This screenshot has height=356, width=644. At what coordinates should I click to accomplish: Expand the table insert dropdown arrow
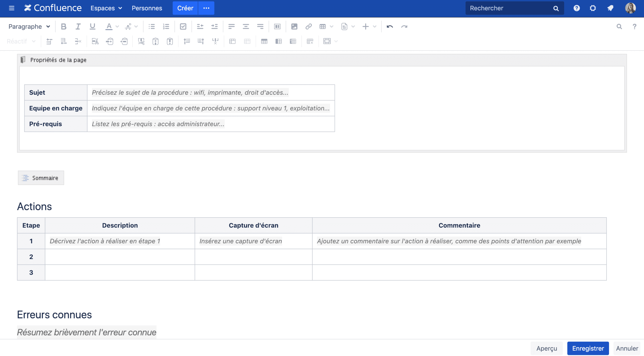pos(332,26)
